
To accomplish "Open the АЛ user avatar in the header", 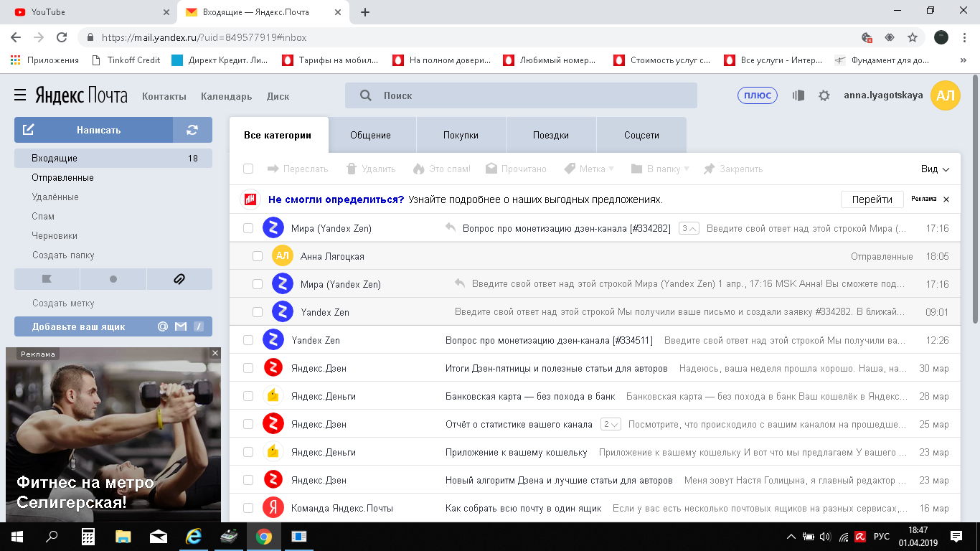I will click(945, 96).
